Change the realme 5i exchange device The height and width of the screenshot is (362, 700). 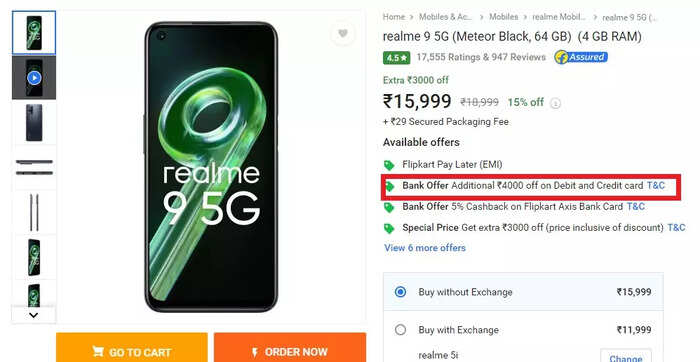tap(625, 358)
